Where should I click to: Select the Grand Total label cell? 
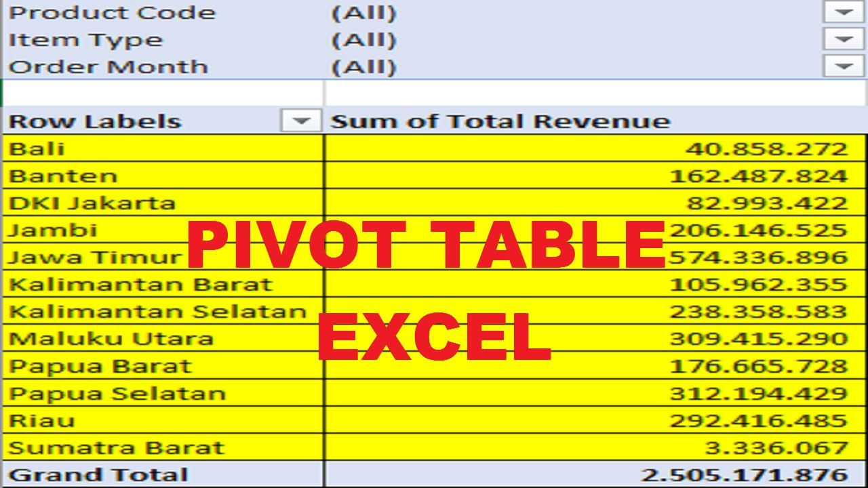(x=163, y=474)
